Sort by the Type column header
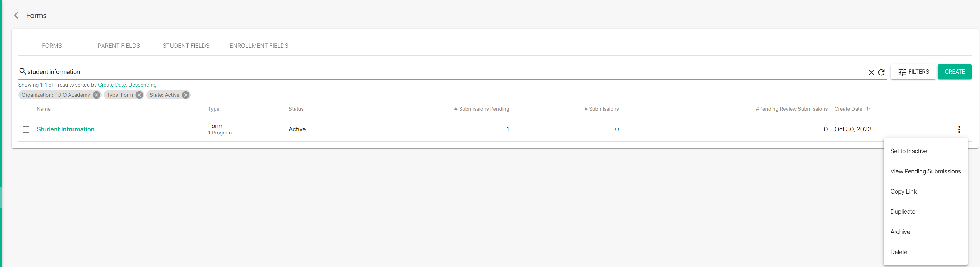Image resolution: width=980 pixels, height=267 pixels. click(213, 109)
